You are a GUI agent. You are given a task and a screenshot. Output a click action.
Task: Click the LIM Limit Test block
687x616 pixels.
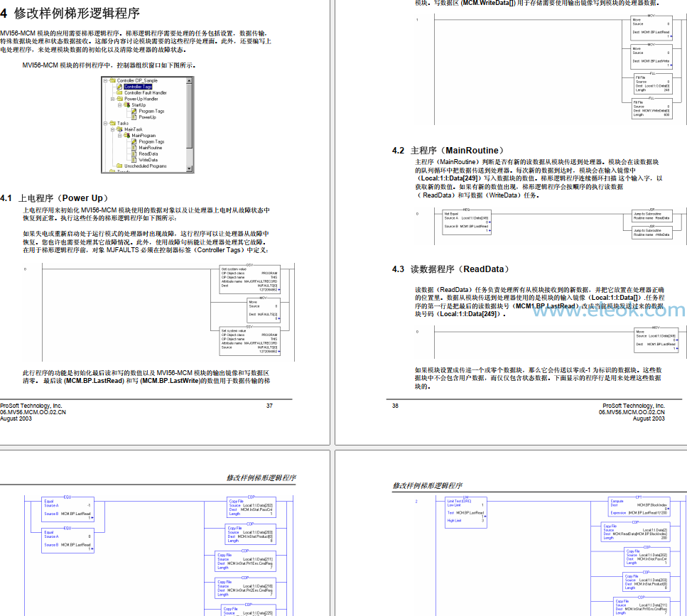[466, 512]
